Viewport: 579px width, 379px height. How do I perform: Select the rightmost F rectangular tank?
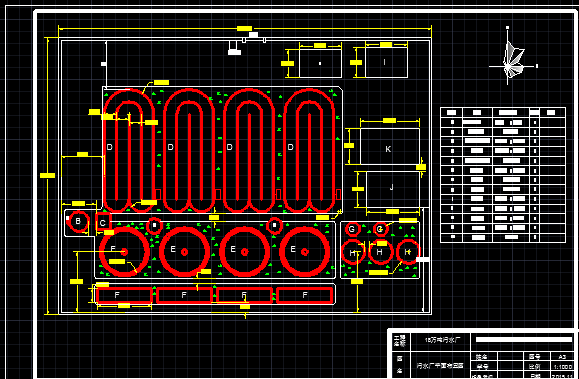pos(305,295)
